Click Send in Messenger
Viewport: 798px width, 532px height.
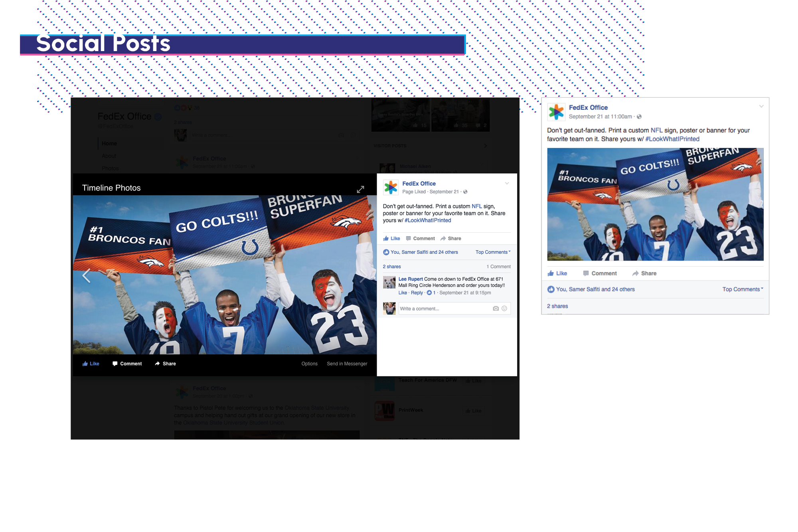[x=347, y=364]
